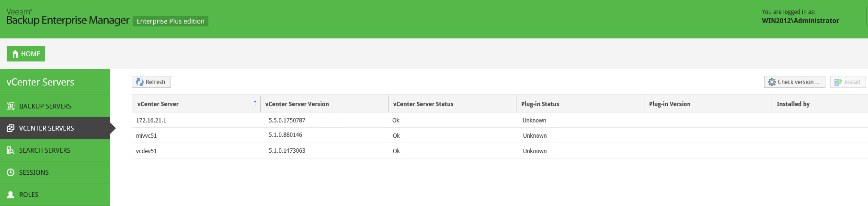Click the Refresh arrows icon
This screenshot has width=868, height=206.
click(x=140, y=82)
